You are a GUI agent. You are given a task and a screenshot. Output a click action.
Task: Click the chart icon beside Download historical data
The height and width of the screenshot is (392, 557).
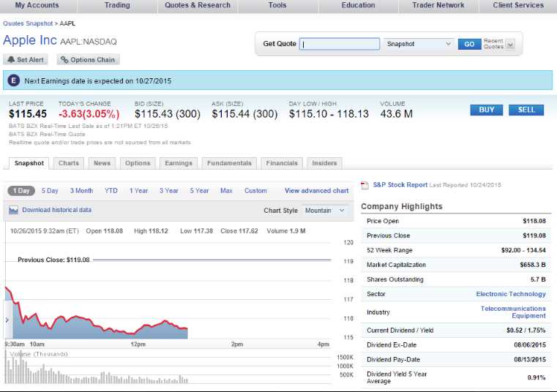pyautogui.click(x=13, y=210)
